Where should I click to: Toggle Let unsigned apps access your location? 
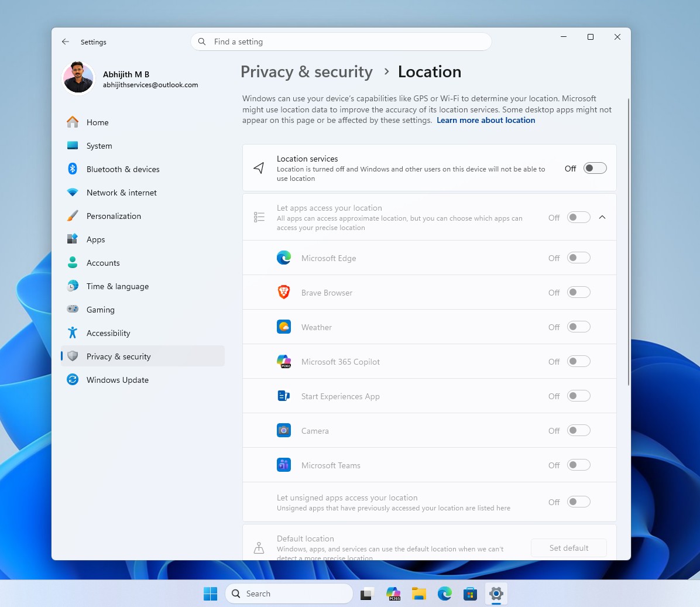click(x=579, y=502)
